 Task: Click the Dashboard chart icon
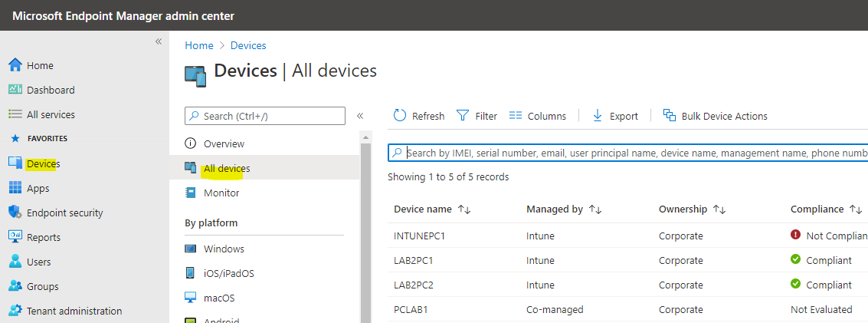15,90
